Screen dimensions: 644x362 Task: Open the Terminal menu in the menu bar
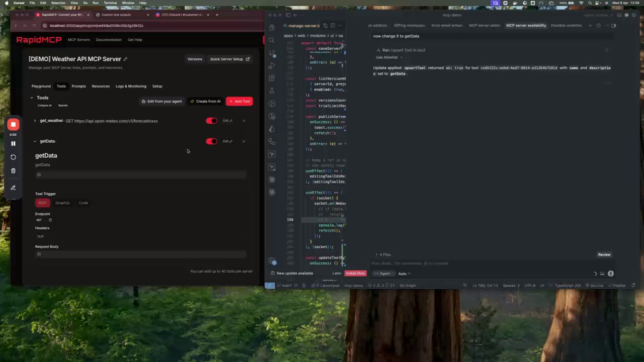[x=110, y=3]
